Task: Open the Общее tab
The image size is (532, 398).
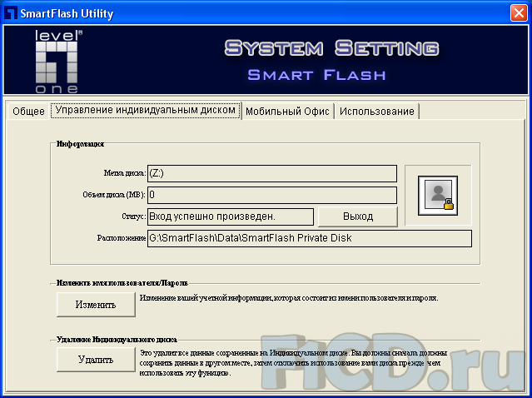Action: (x=28, y=111)
